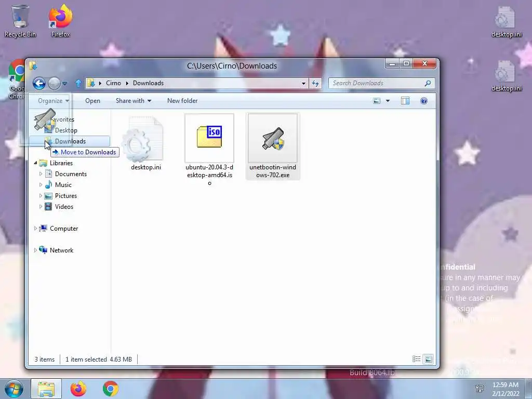
Task: Open Help with the question mark icon
Action: tap(424, 101)
